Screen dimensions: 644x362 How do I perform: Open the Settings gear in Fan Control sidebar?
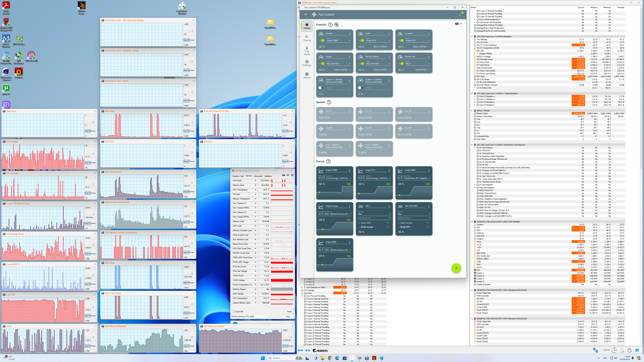[307, 63]
